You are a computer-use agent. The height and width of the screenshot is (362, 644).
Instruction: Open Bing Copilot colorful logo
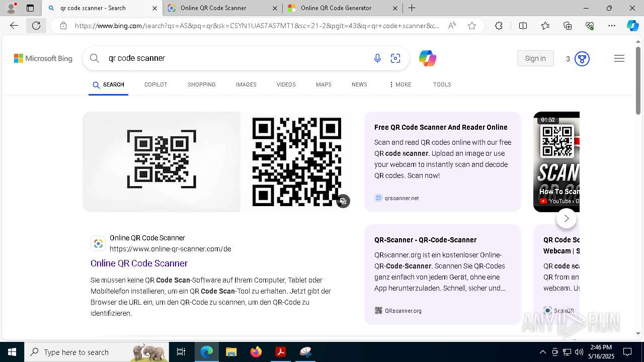[427, 58]
